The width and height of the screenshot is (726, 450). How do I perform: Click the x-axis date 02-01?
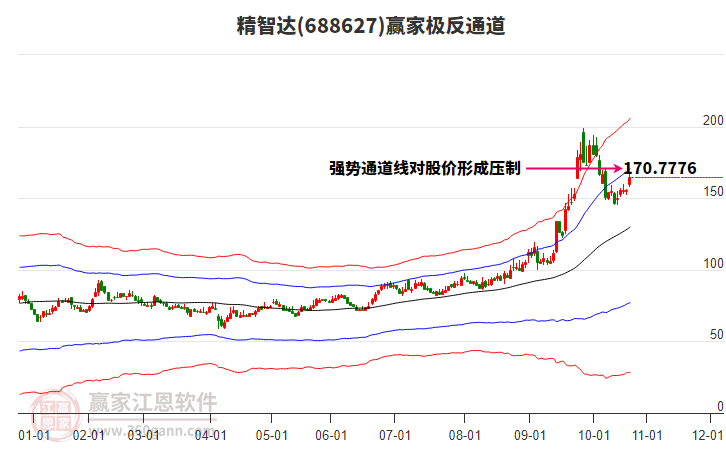click(88, 436)
